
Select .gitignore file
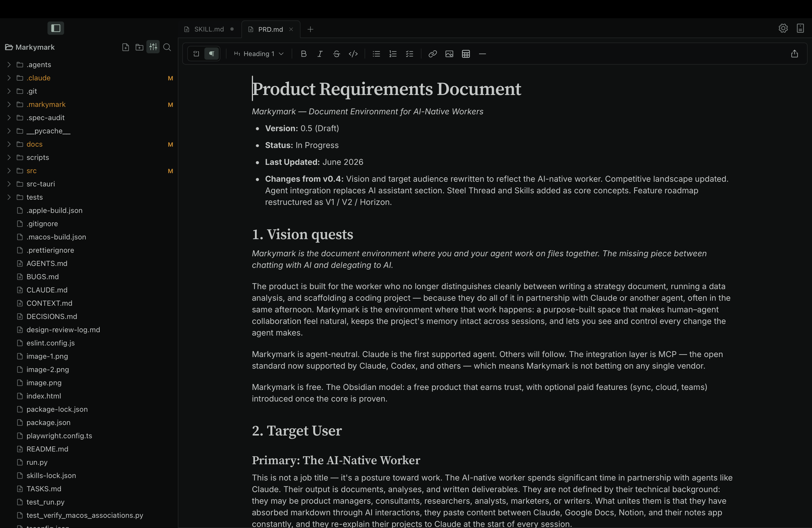pos(89,224)
